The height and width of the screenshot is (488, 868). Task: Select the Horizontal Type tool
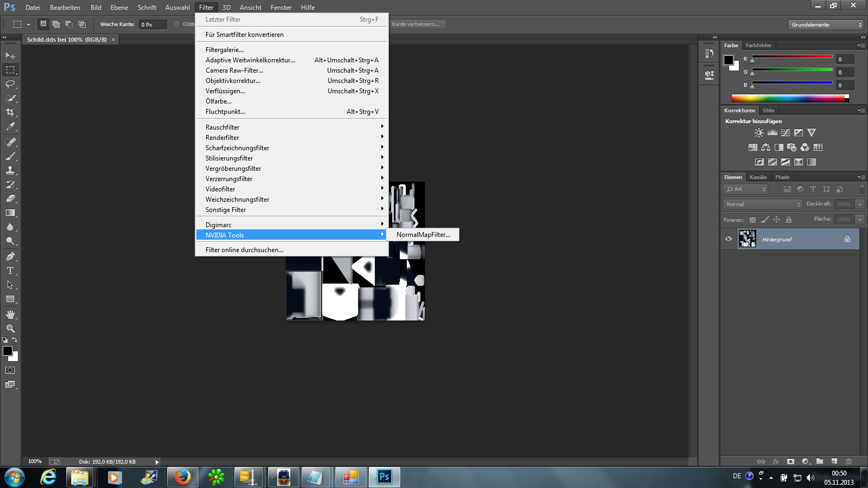click(x=10, y=271)
